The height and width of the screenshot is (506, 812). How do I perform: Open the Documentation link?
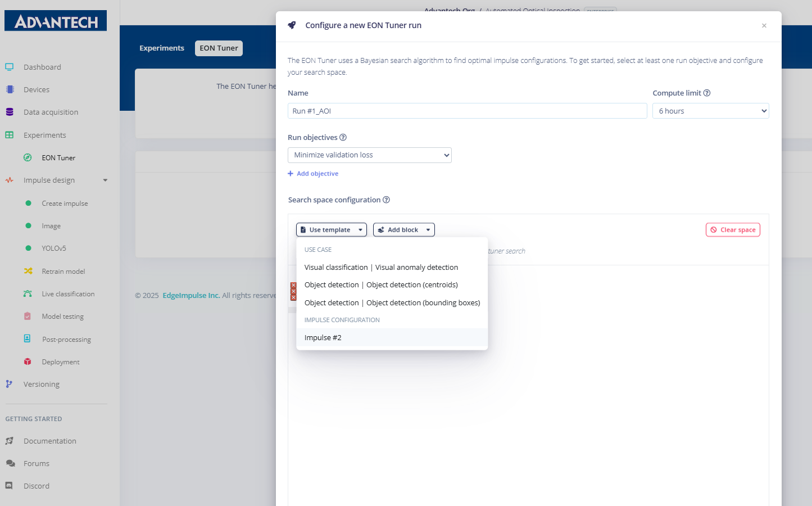pos(50,441)
